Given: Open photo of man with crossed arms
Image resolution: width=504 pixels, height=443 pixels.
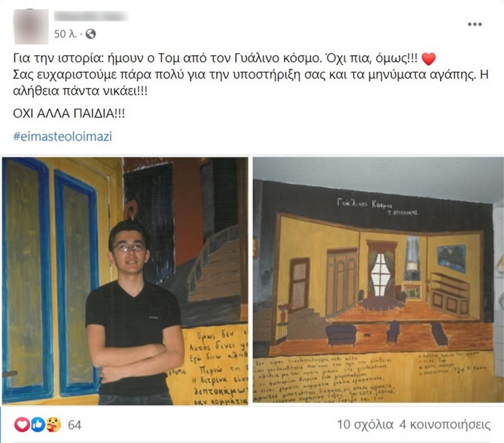Looking at the screenshot, I should 125,281.
